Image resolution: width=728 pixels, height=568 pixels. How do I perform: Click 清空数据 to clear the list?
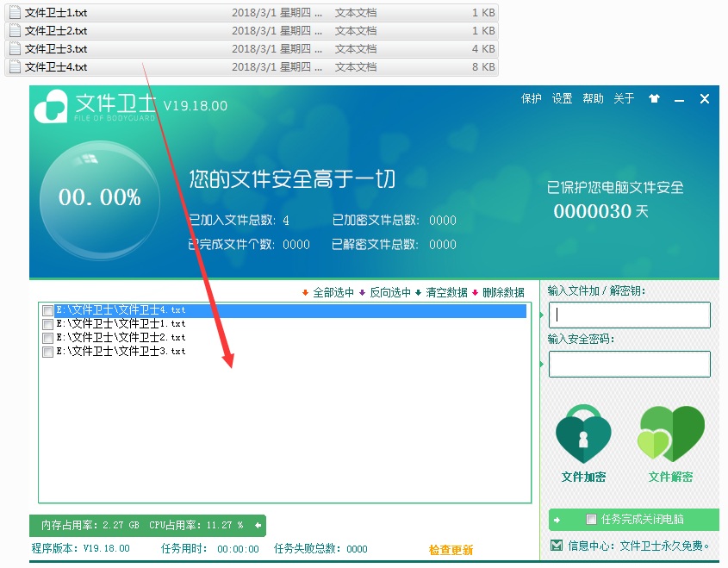[446, 292]
